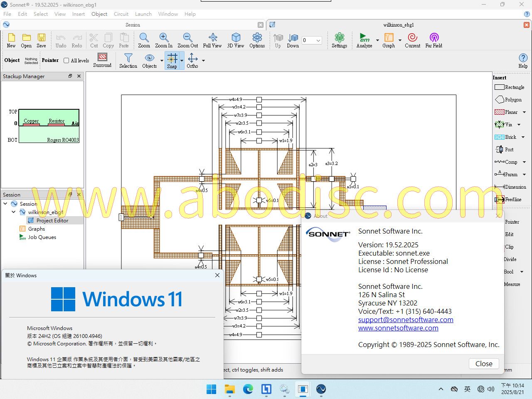Image resolution: width=532 pixels, height=399 pixels.
Task: Open the Graph tool
Action: [389, 40]
